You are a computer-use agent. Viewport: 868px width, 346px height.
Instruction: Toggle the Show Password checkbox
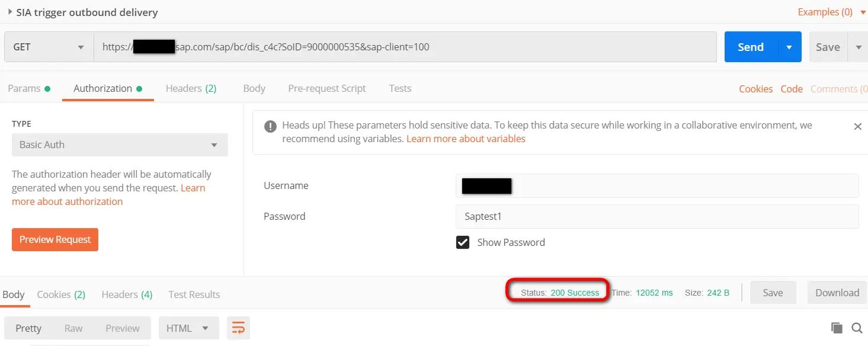[463, 242]
